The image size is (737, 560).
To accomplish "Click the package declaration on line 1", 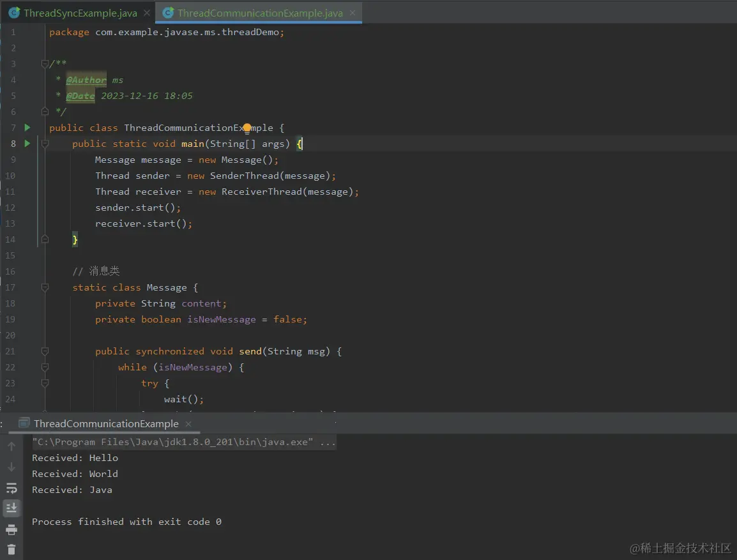I will coord(167,32).
